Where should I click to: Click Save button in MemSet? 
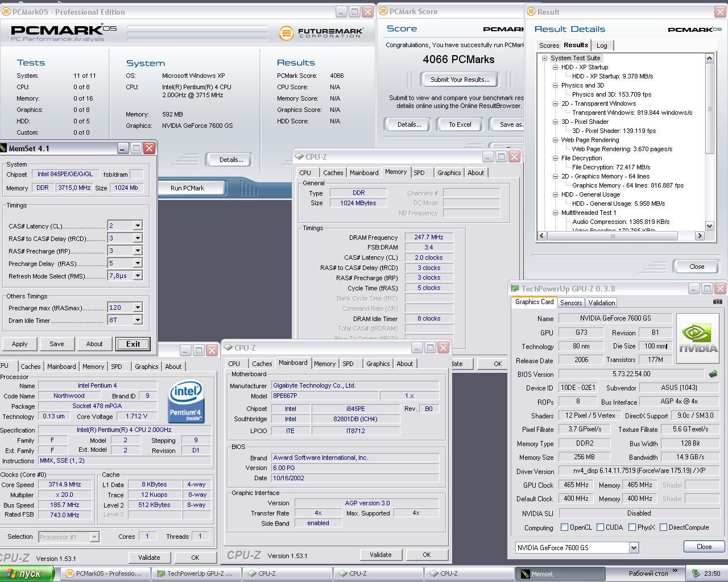click(57, 344)
